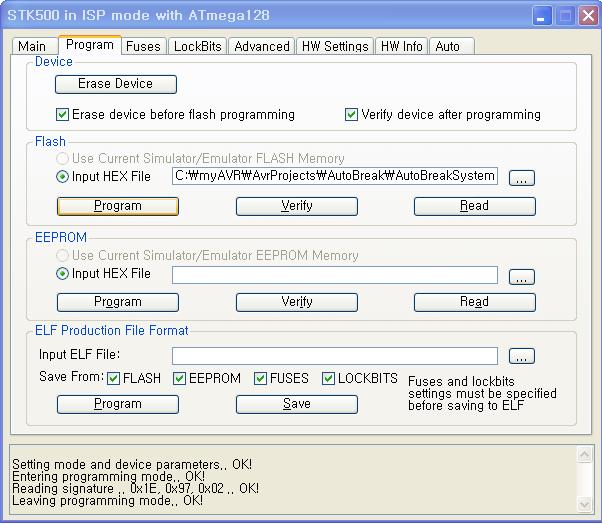
Task: Go to the Main tab
Action: (32, 46)
